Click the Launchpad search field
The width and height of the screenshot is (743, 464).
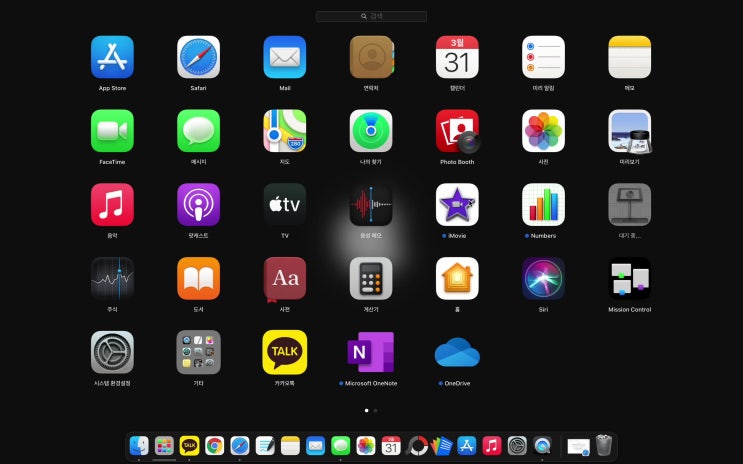click(x=372, y=16)
